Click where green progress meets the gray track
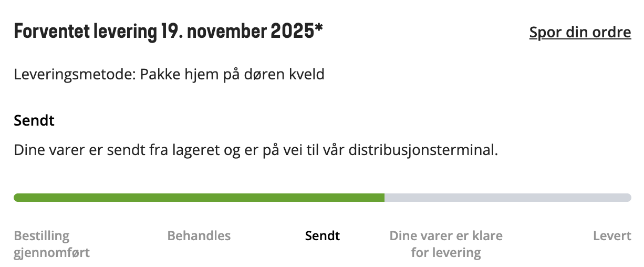 385,198
